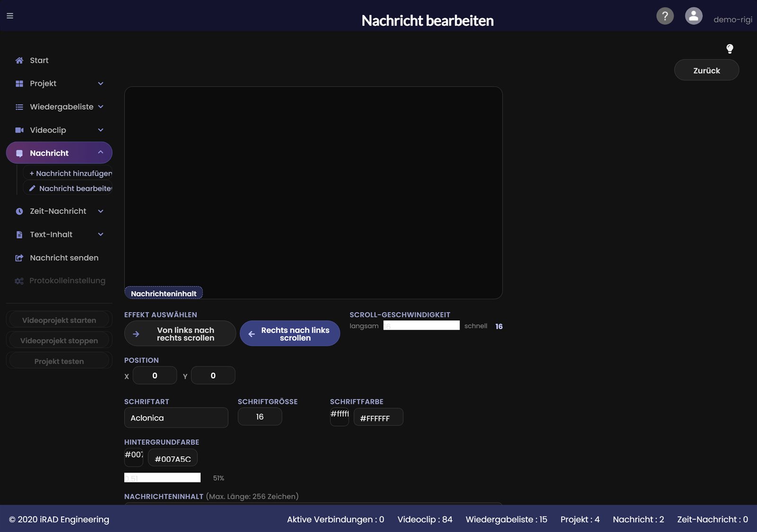The width and height of the screenshot is (757, 532).
Task: Open the Schriftart Aclonica font selector
Action: coord(176,418)
